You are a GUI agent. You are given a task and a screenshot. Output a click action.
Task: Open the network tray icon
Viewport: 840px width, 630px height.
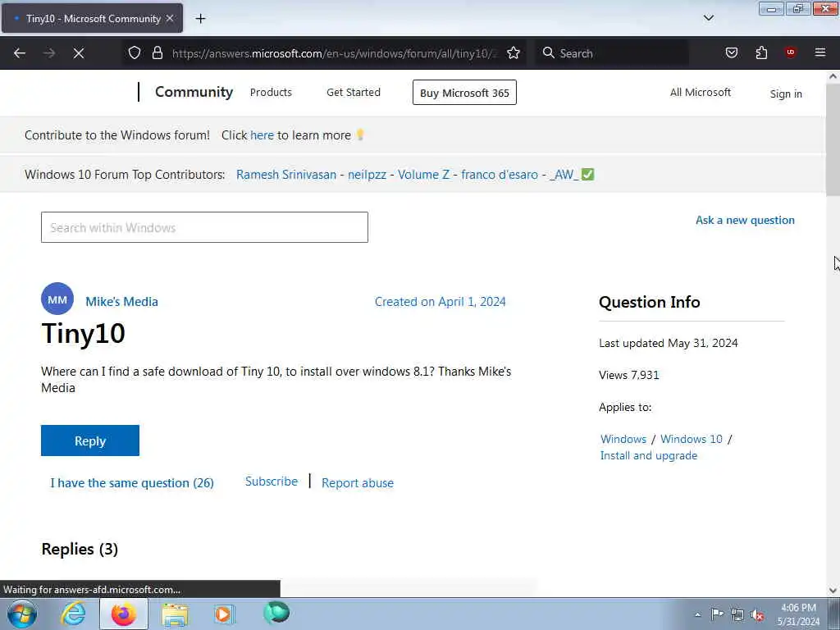pos(737,615)
